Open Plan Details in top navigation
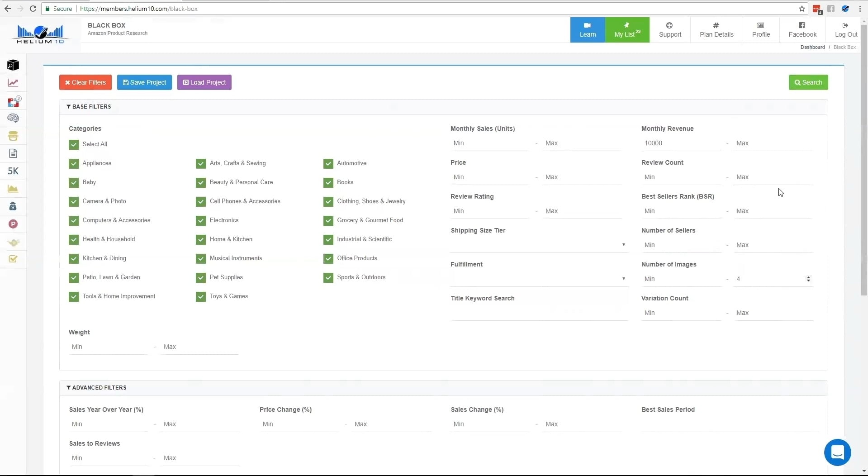 click(716, 30)
